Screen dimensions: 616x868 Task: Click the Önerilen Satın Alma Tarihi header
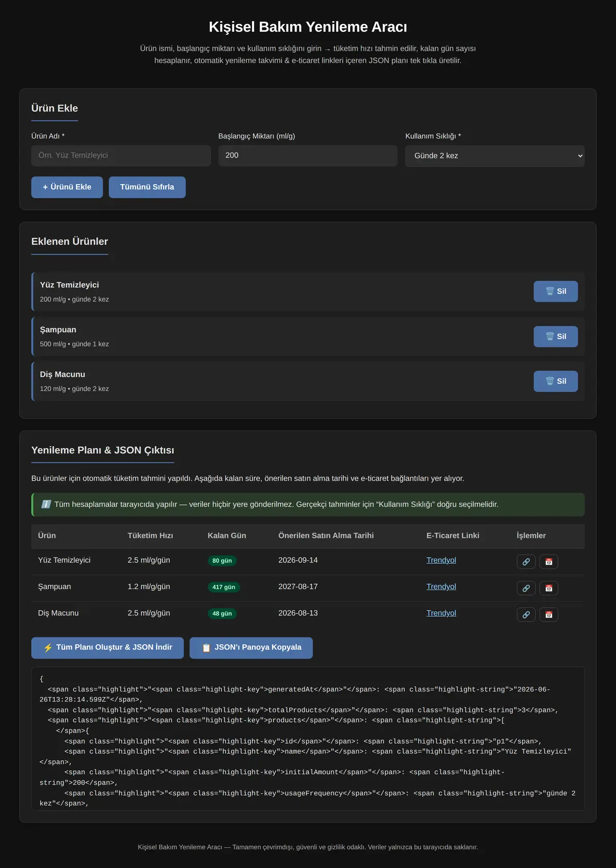(326, 536)
